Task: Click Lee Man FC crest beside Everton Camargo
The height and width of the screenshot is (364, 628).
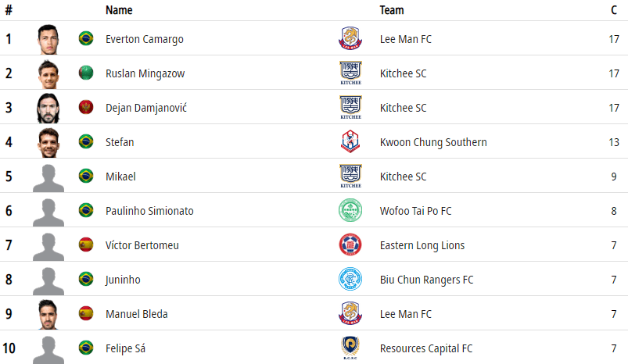Action: [x=350, y=38]
